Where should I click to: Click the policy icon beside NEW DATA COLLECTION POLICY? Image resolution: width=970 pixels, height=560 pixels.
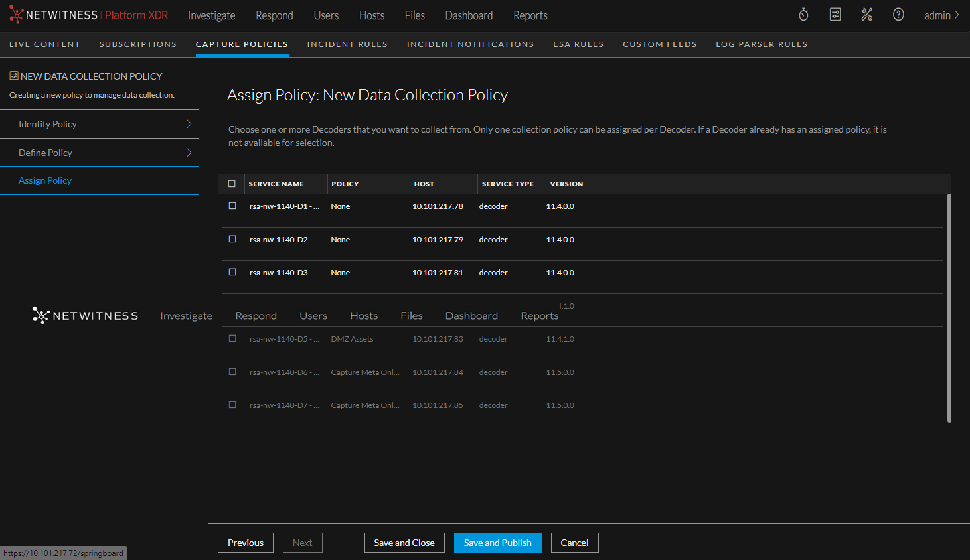tap(15, 76)
